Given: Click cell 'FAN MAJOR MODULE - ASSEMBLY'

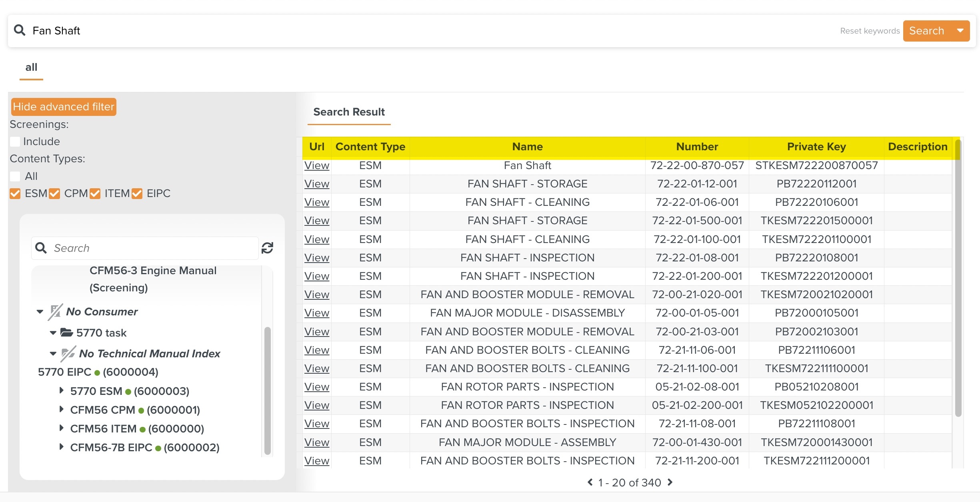Looking at the screenshot, I should 527,442.
